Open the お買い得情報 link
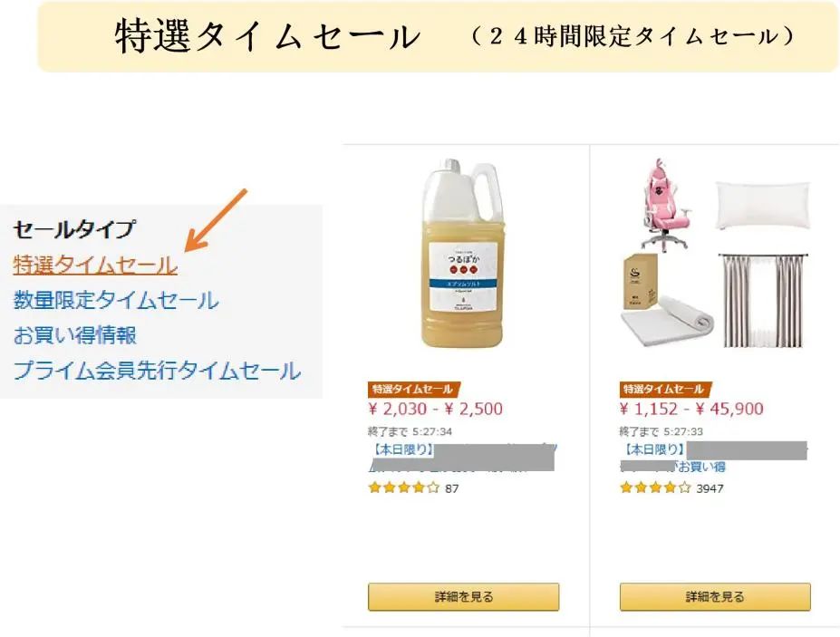This screenshot has height=637, width=840. coord(74,335)
